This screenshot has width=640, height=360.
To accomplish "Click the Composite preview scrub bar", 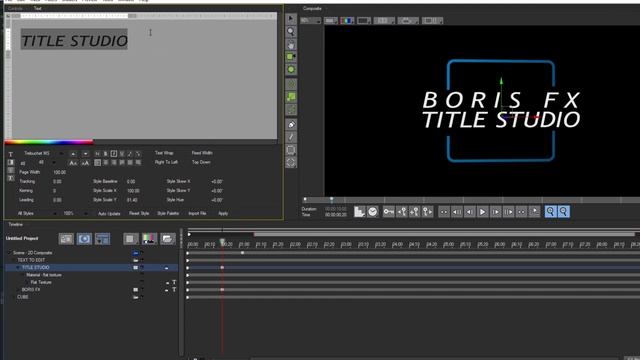I will (x=471, y=200).
